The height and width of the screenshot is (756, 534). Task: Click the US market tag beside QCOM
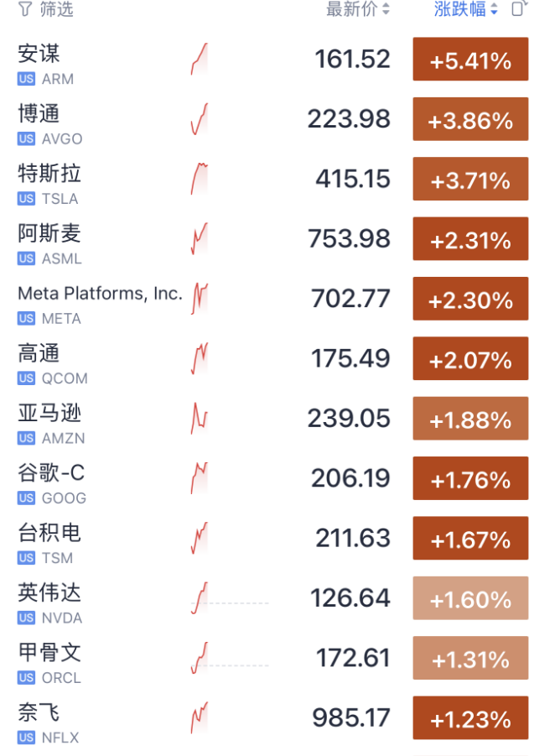pyautogui.click(x=26, y=378)
